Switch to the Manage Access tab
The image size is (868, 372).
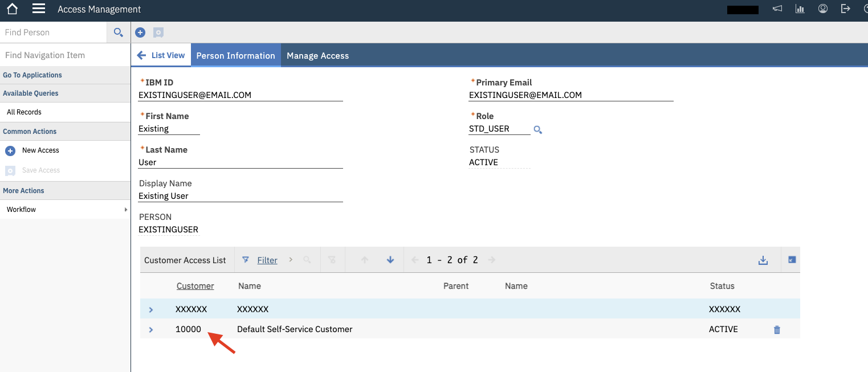[x=317, y=55]
